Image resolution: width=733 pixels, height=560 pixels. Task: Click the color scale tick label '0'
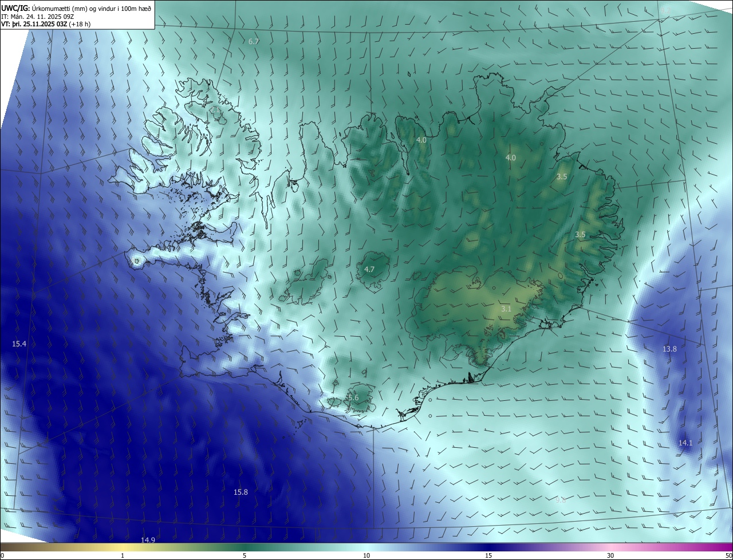pos(2,556)
